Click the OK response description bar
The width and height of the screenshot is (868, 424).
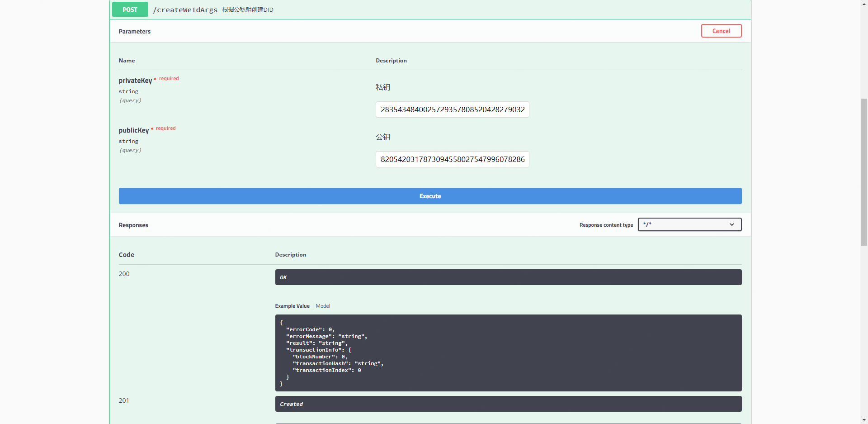(508, 277)
